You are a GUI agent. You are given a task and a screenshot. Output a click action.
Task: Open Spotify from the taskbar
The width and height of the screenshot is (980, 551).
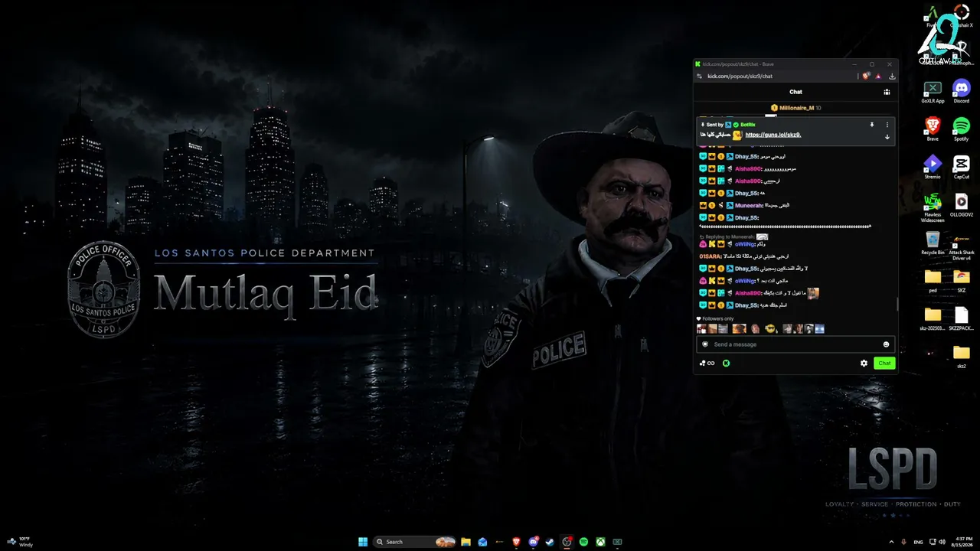click(x=583, y=542)
